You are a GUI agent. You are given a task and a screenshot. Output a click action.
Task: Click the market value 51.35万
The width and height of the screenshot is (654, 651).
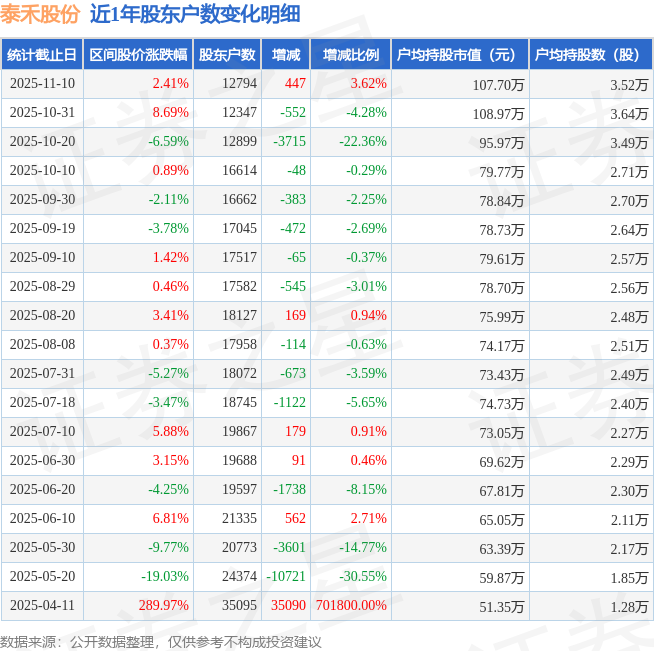coord(502,607)
